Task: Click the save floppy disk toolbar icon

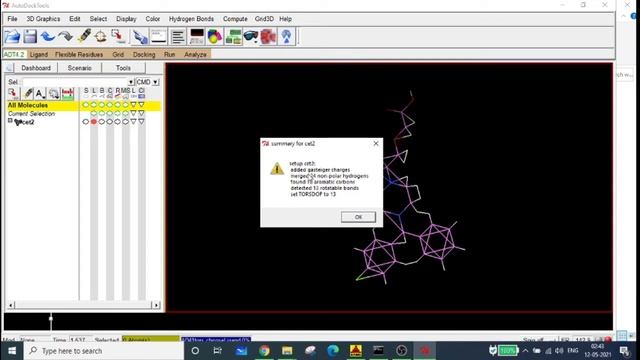Action: tap(30, 37)
